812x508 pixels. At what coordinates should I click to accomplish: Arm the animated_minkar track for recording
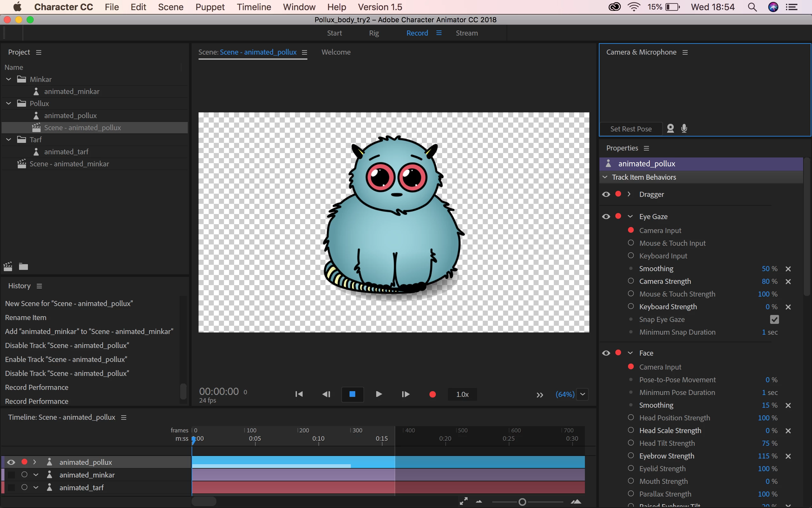click(24, 474)
